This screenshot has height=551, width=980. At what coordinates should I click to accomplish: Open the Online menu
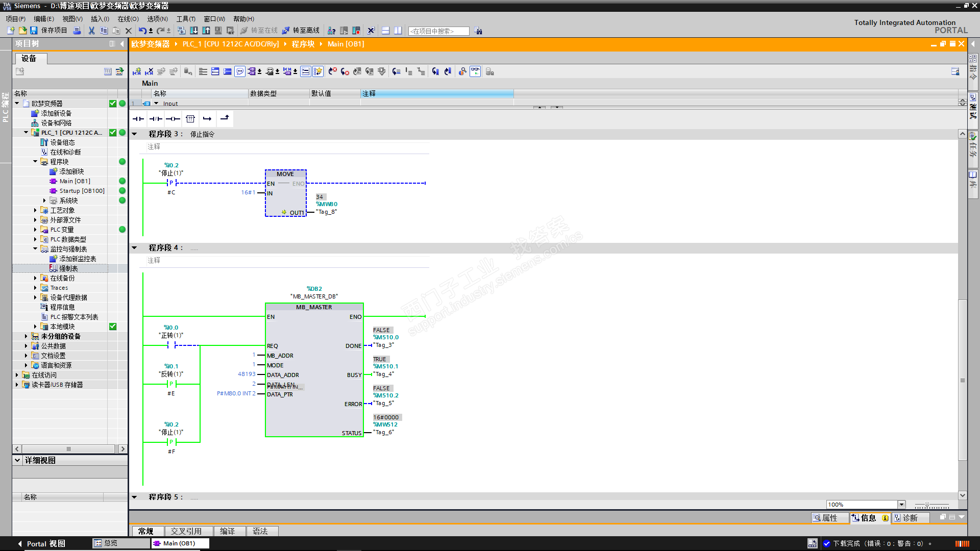(x=128, y=19)
